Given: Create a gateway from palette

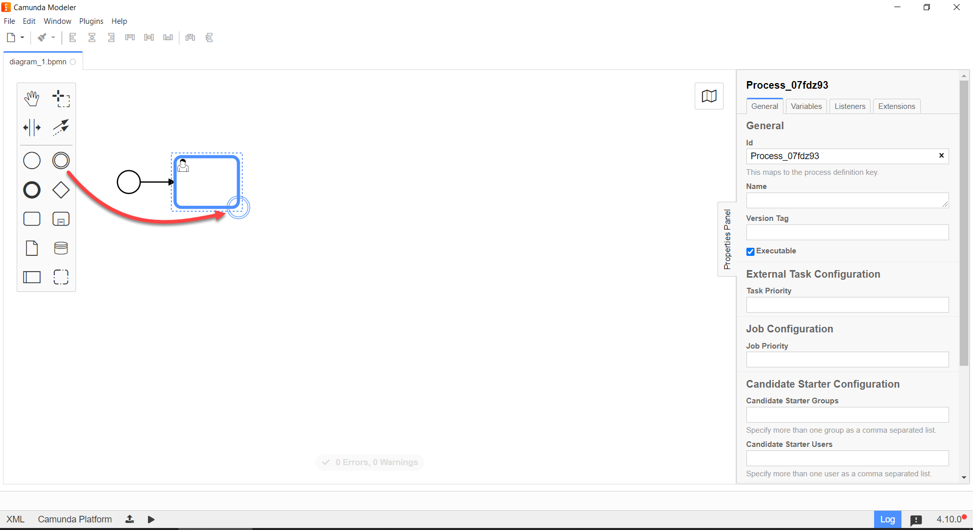Looking at the screenshot, I should (x=61, y=190).
